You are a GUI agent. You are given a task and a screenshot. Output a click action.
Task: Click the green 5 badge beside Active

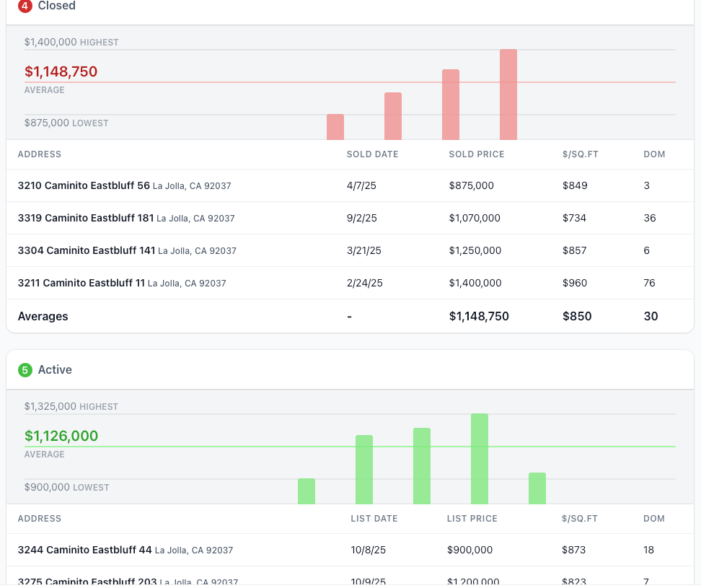point(25,370)
